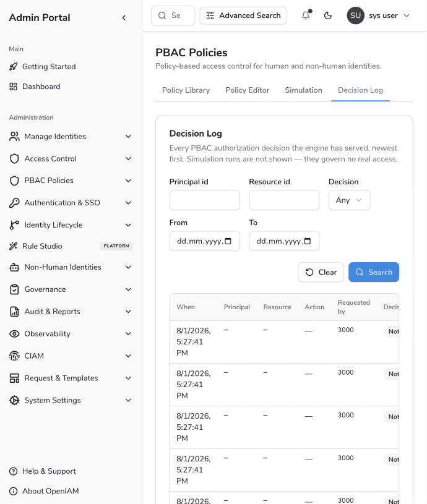Click the notifications bell icon
Screen dimensions: 427x504
click(x=306, y=15)
